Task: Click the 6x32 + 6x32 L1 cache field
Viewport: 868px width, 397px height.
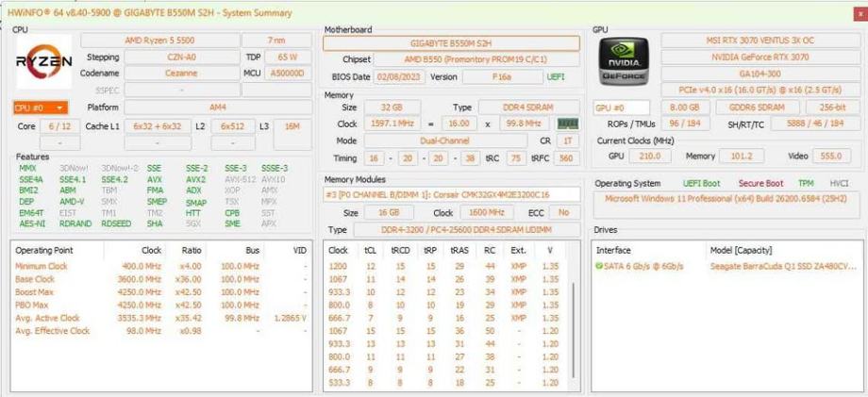Action: point(158,126)
